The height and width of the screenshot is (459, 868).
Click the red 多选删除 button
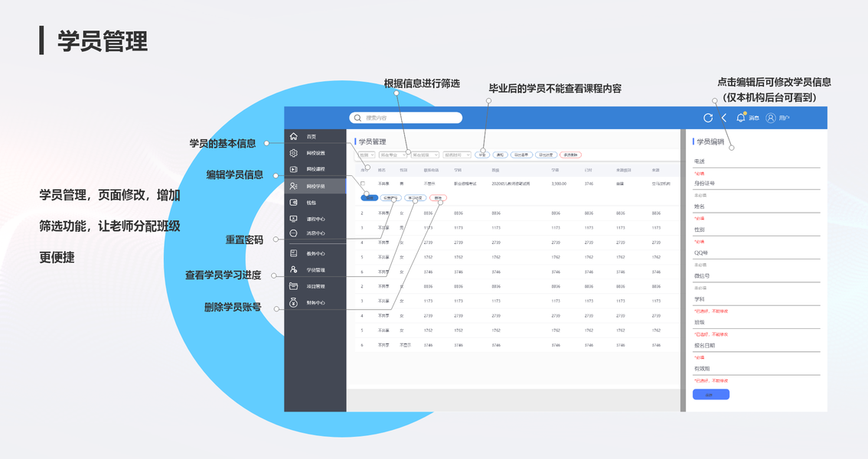[571, 155]
